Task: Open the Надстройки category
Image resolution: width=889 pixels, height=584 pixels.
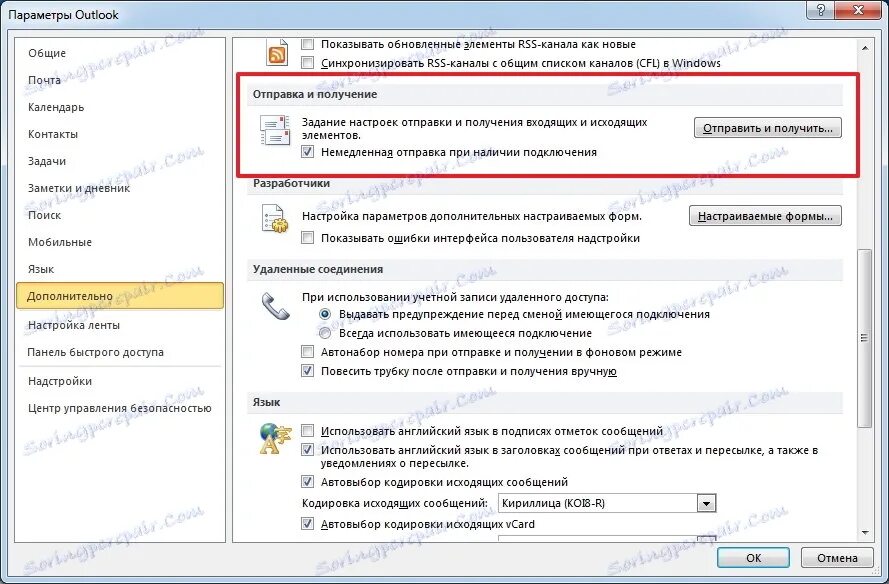Action: pyautogui.click(x=120, y=381)
